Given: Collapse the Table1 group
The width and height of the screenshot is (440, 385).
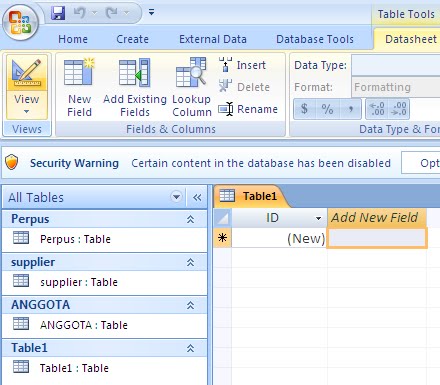Looking at the screenshot, I should pyautogui.click(x=190, y=348).
